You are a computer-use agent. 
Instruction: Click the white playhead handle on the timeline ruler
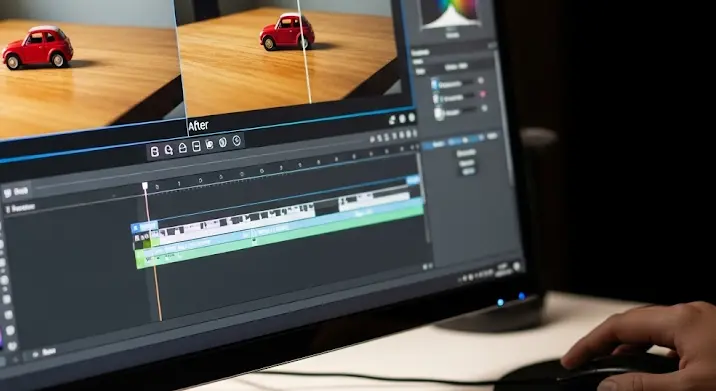point(145,186)
